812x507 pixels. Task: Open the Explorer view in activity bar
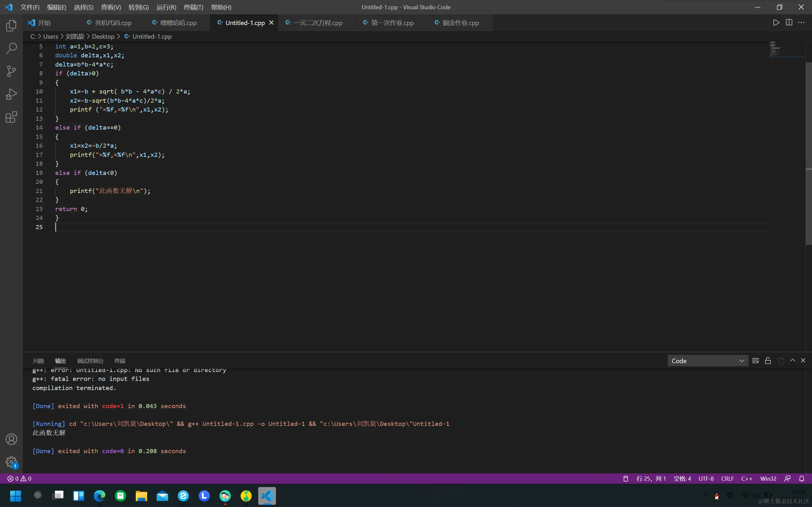[11, 25]
